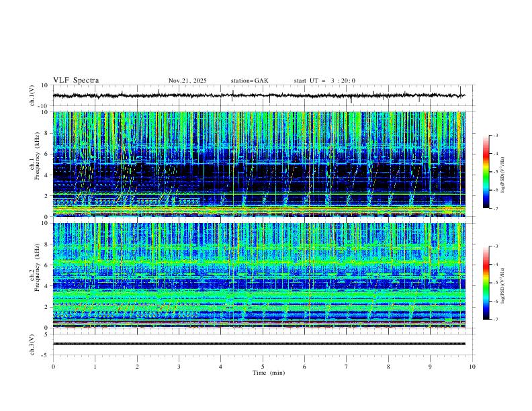This screenshot has height=411, width=532.
Task: Click the 9 minute tick on time axis
Action: point(430,367)
